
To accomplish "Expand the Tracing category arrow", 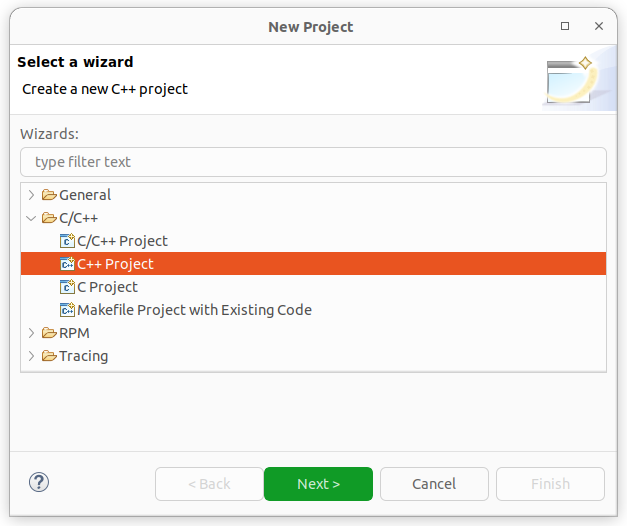I will [32, 356].
